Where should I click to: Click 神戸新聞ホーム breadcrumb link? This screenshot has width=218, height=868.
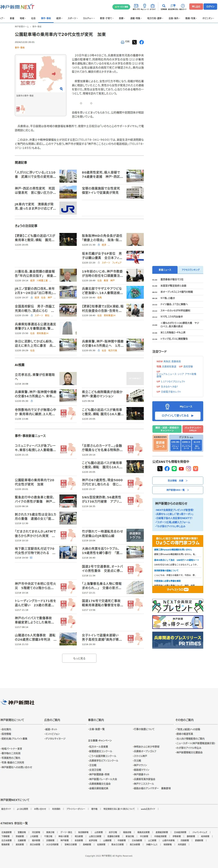click(22, 26)
